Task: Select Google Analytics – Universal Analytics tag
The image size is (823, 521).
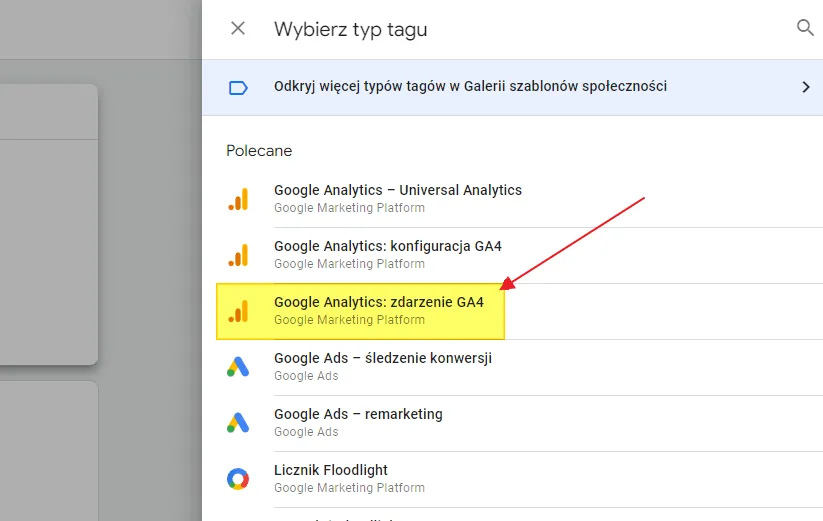Action: point(398,190)
